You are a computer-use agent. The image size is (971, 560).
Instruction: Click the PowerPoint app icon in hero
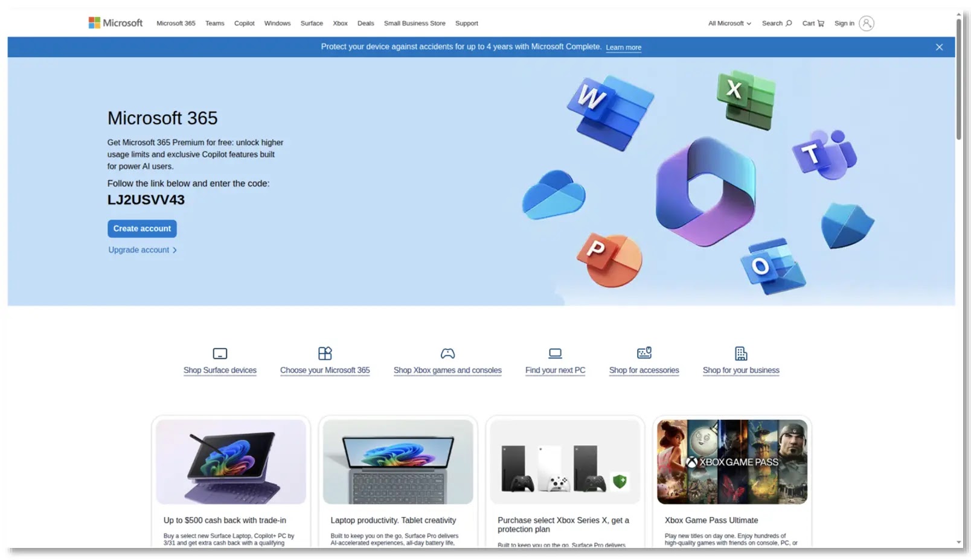609,261
